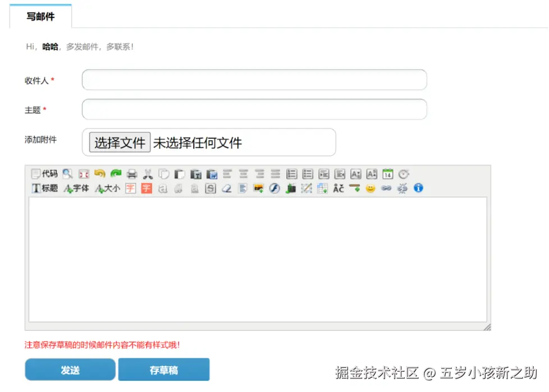Remove hyperlink with the broken chain icon
Screen dimensions: 549x392
[x=402, y=188]
